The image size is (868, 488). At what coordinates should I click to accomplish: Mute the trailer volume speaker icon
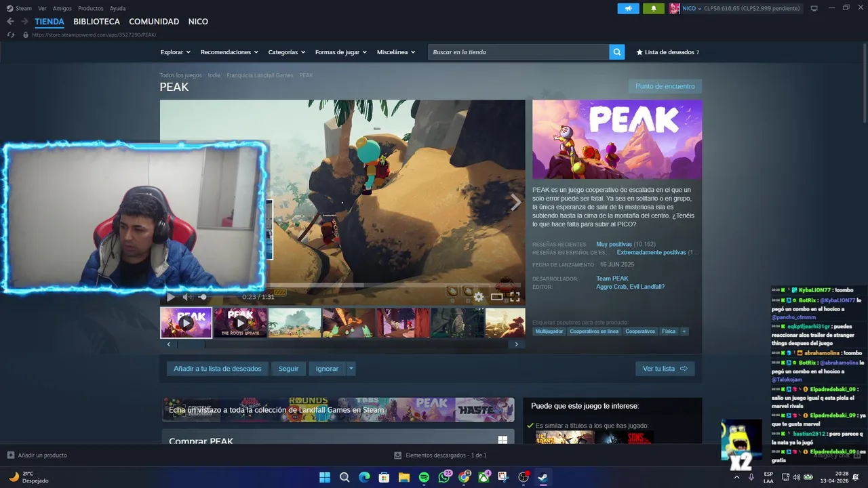coord(187,297)
